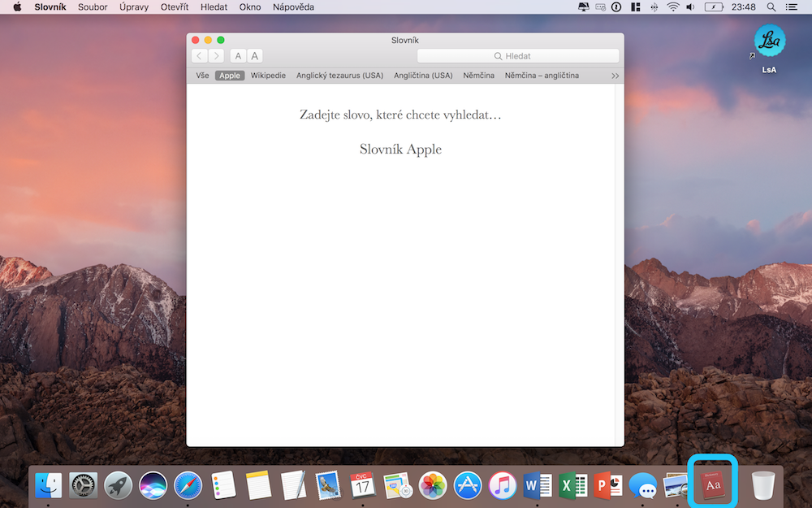Open the Úpravy menu

134,7
